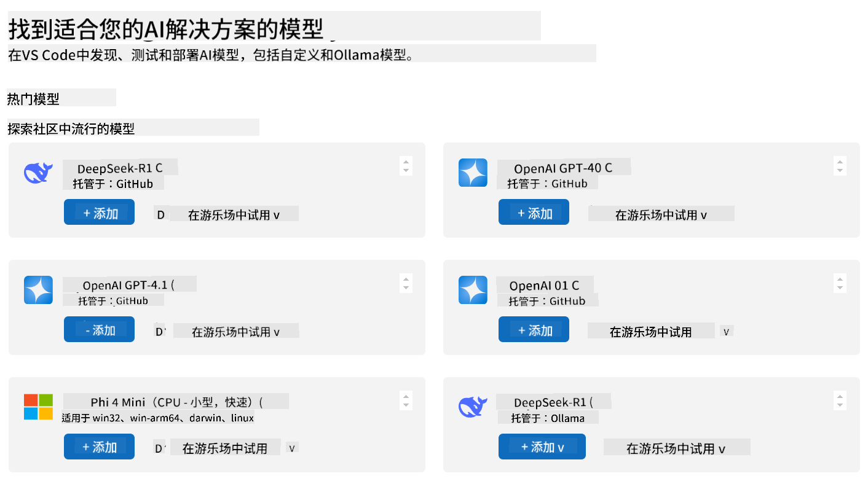Click the stepper arrows on OpenAI GPT-4.1 card

[405, 283]
